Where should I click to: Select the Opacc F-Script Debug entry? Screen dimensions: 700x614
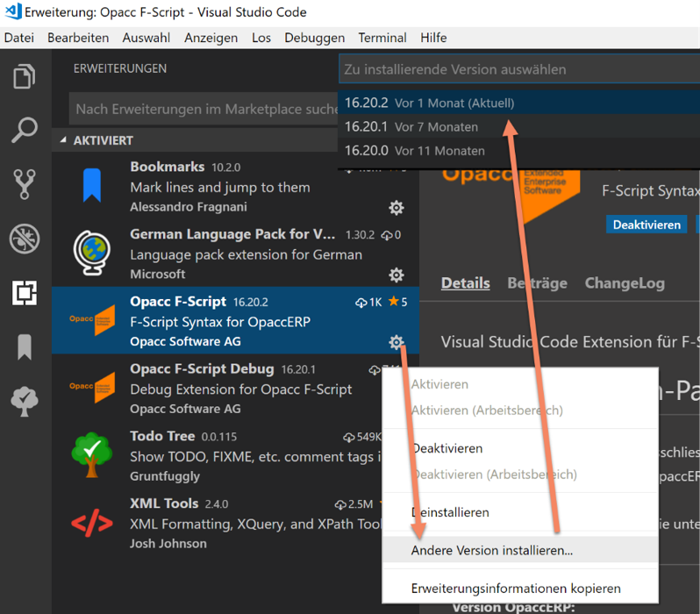click(218, 388)
